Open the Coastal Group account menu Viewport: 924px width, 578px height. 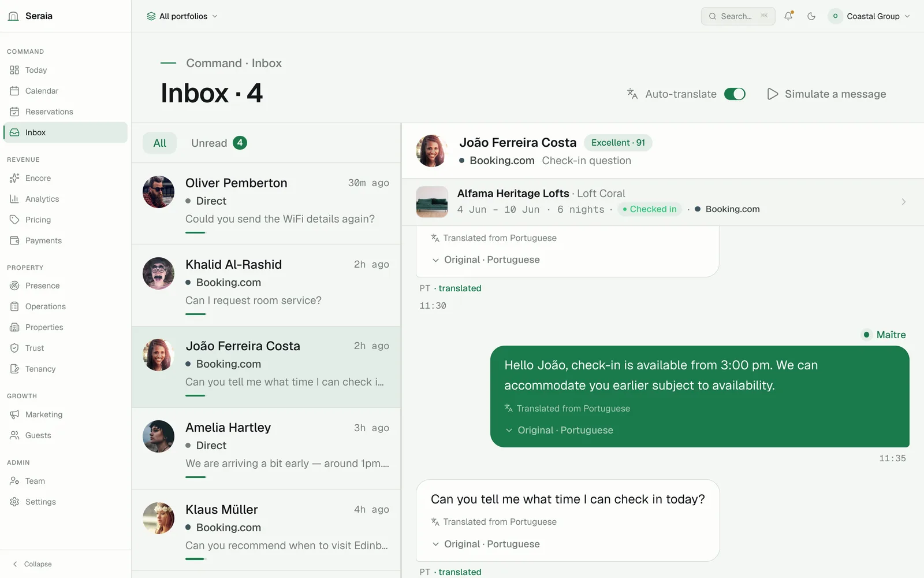tap(869, 16)
